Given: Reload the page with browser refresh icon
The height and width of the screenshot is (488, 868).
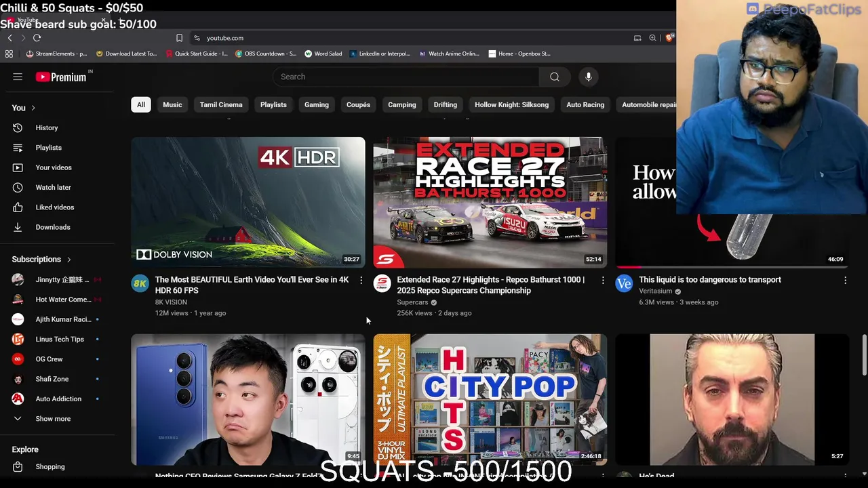Looking at the screenshot, I should 37,38.
